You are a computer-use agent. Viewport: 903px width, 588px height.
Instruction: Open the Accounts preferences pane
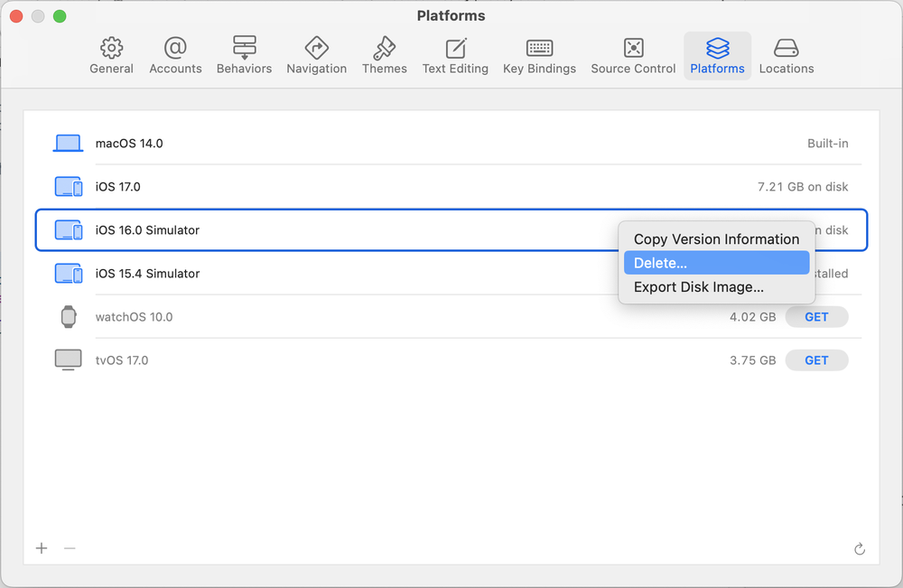pos(175,56)
